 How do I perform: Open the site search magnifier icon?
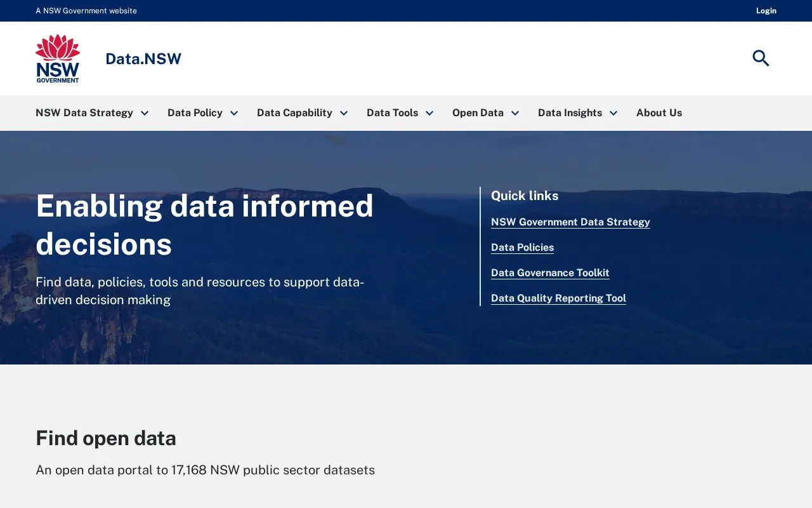(761, 58)
